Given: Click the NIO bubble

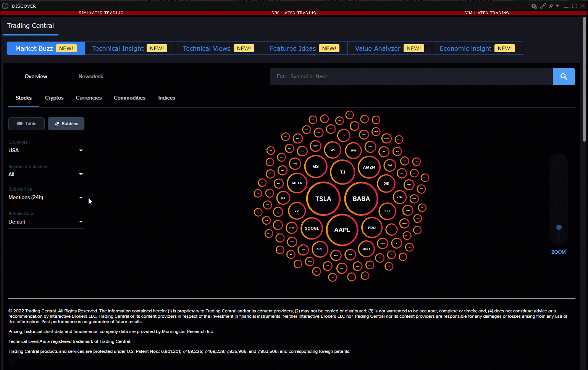Looking at the screenshot, I should pos(283,198).
